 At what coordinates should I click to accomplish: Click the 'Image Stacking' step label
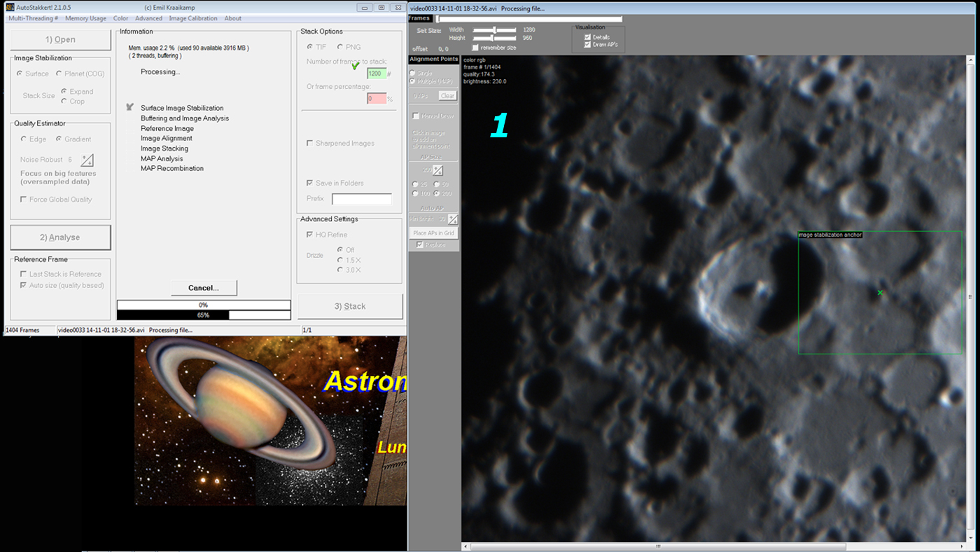[164, 149]
